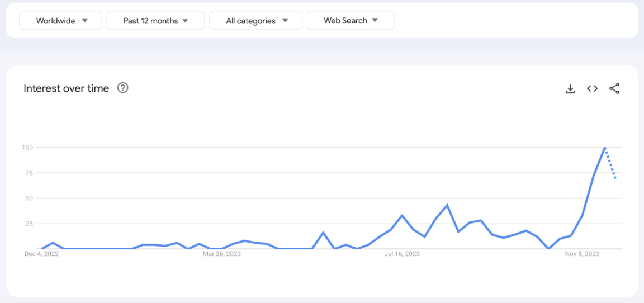This screenshot has width=644, height=303.
Task: Share the Interest over time chart
Action: tap(614, 88)
